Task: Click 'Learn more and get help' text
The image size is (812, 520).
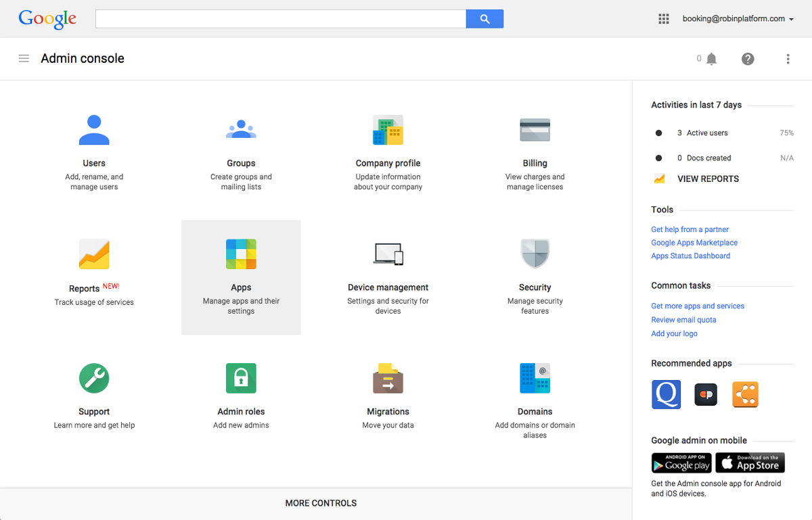Action: coord(94,425)
